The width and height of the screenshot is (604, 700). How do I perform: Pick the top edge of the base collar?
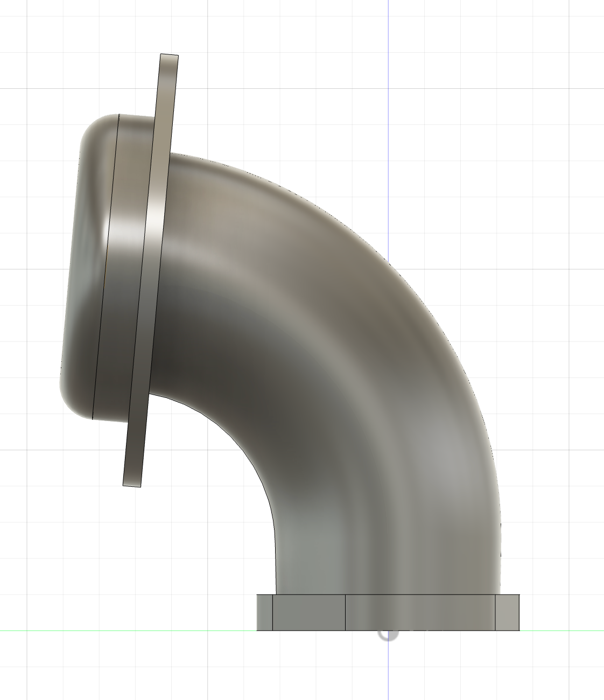coord(388,595)
